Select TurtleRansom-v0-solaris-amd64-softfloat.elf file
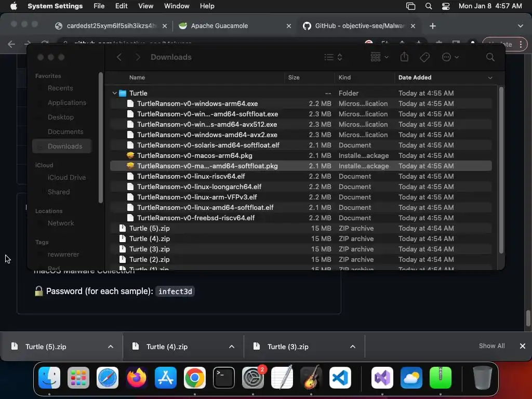 pos(301,145)
